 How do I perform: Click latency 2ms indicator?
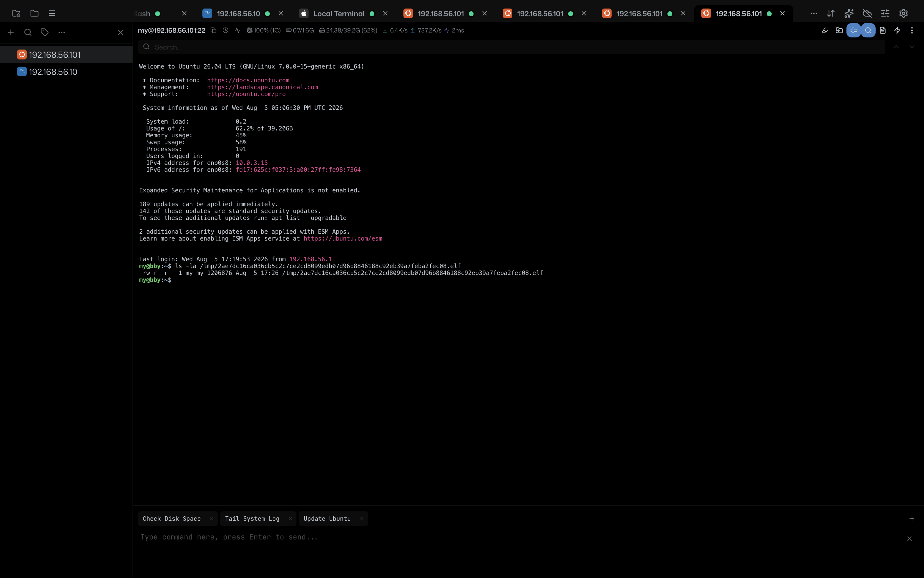(454, 30)
